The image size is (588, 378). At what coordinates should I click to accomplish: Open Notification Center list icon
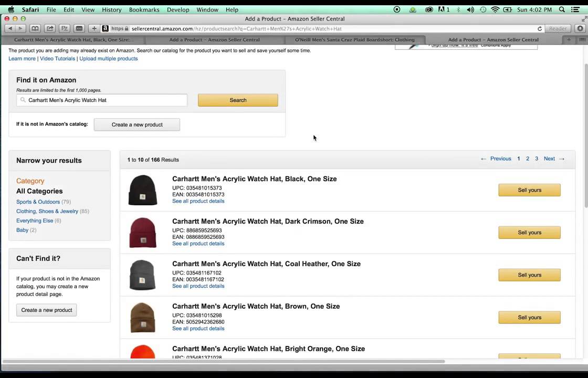[x=575, y=10]
